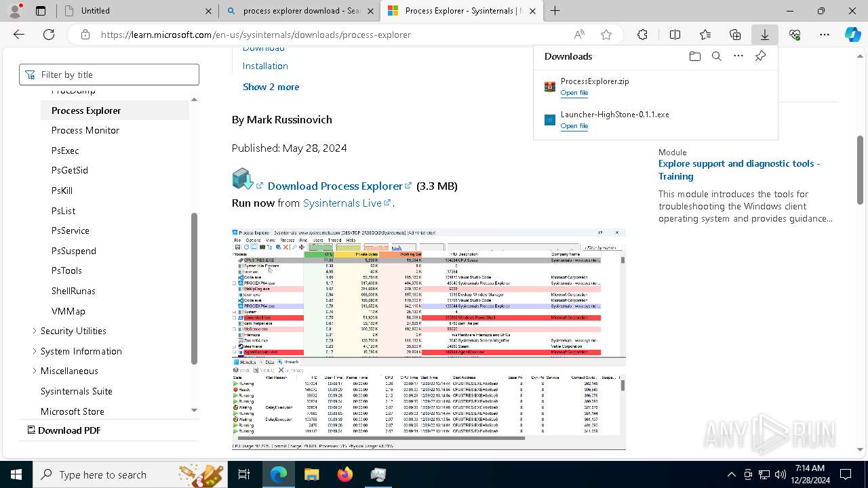Select ShellRunas in the sidebar
868x488 pixels.
click(x=73, y=291)
